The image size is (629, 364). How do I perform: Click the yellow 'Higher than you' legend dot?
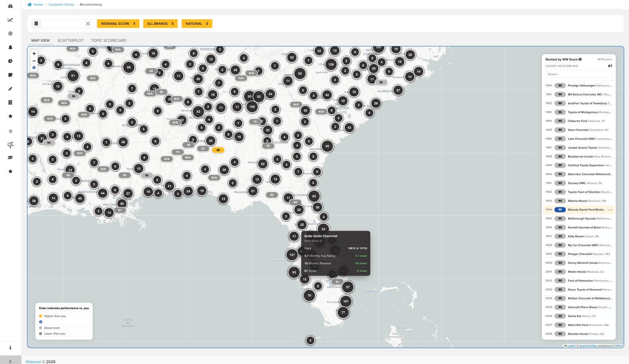tap(40, 316)
